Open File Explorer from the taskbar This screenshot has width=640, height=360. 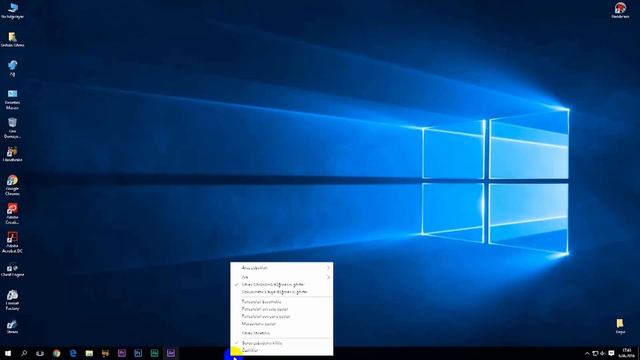coord(89,353)
